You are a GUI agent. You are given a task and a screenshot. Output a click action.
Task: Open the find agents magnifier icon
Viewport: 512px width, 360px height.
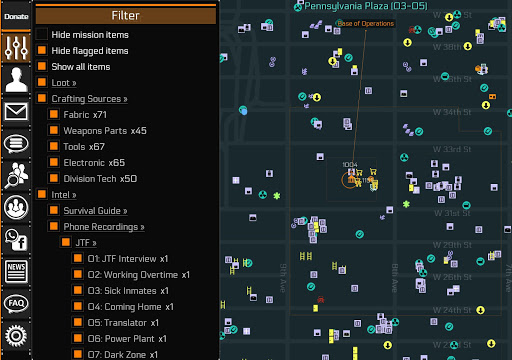pos(16,175)
